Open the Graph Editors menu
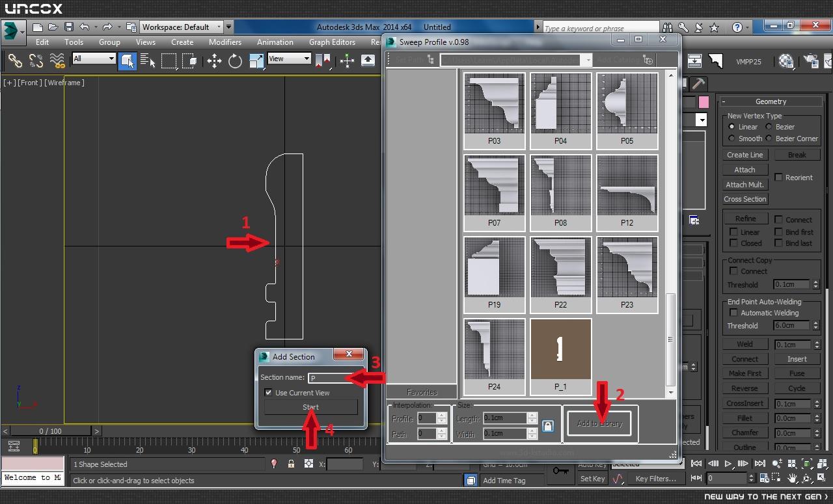Viewport: 833px width, 504px height. [x=332, y=42]
